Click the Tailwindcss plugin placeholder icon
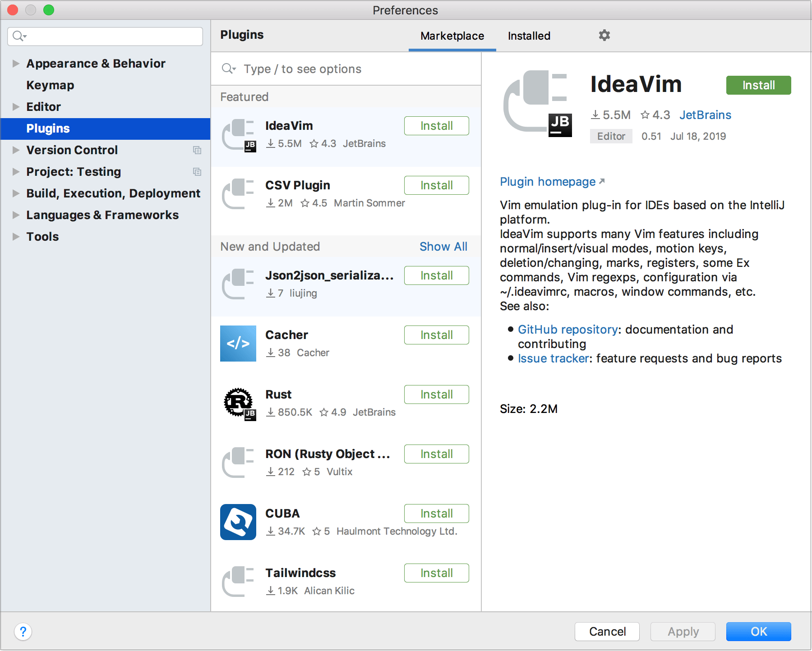Screen dimensions: 812x651 [x=238, y=581]
